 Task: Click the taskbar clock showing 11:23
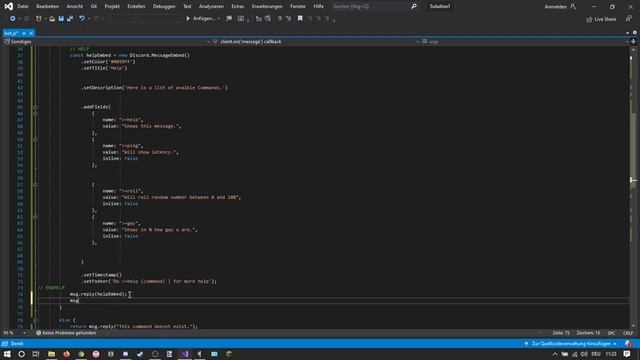pyautogui.click(x=611, y=354)
